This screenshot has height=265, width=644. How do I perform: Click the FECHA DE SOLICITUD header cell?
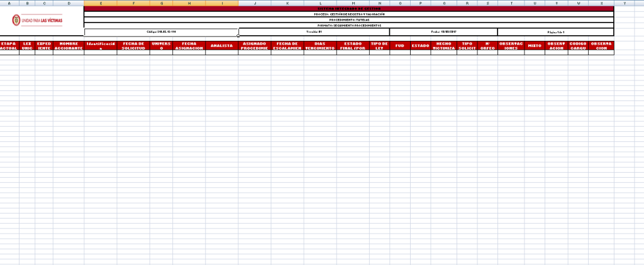[133, 46]
